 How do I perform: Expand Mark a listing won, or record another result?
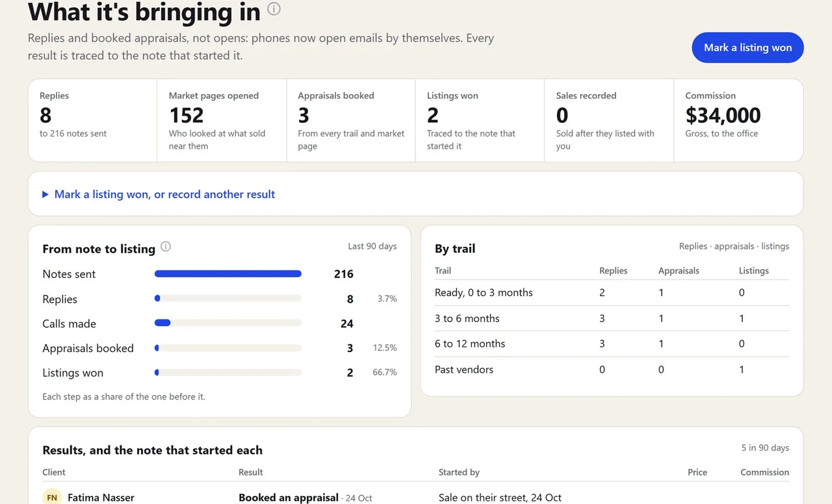click(159, 194)
